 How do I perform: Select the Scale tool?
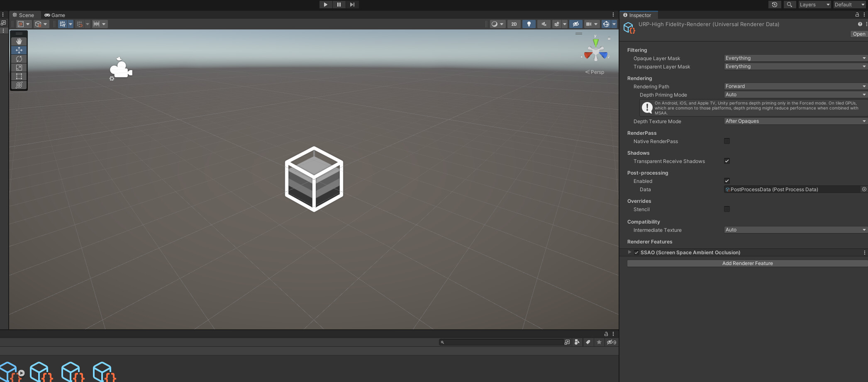(x=19, y=68)
